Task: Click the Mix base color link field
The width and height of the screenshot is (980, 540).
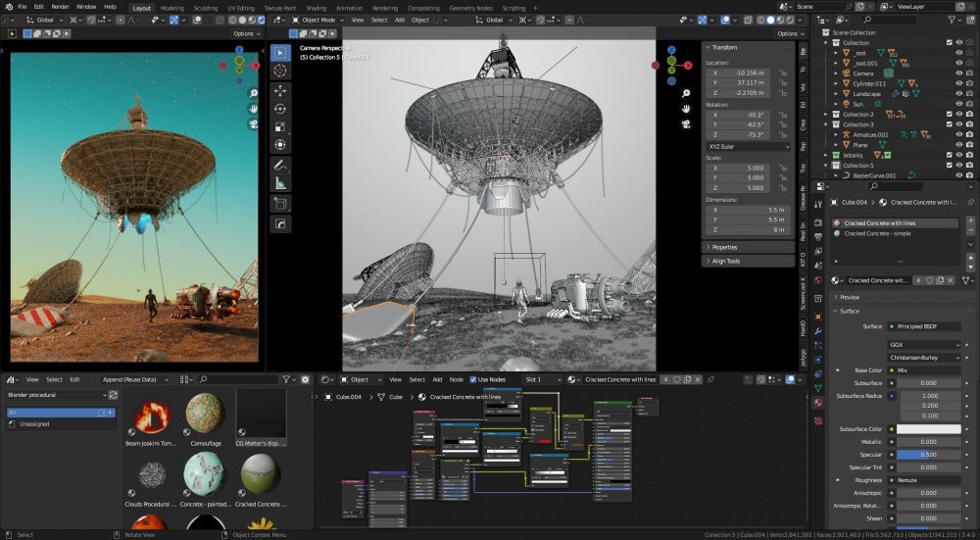Action: coord(924,370)
